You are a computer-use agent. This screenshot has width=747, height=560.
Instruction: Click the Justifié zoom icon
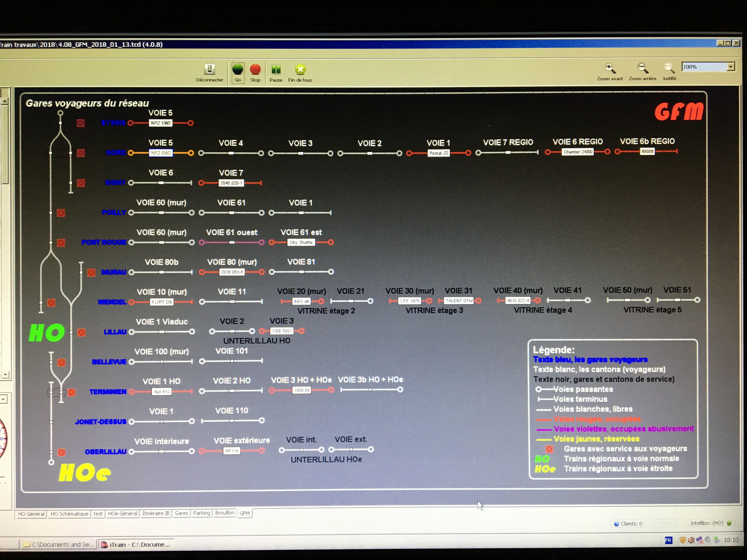pos(669,68)
